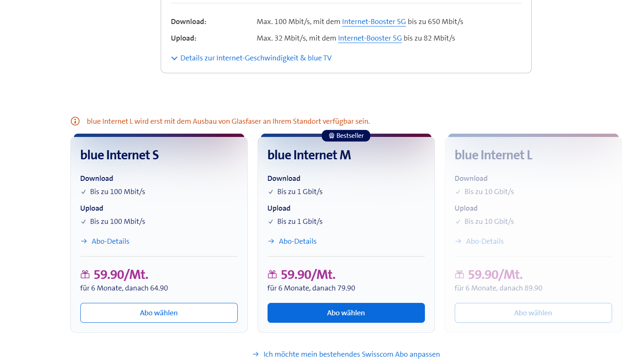
Task: View Abo-Details of blue Internet M
Action: (297, 241)
